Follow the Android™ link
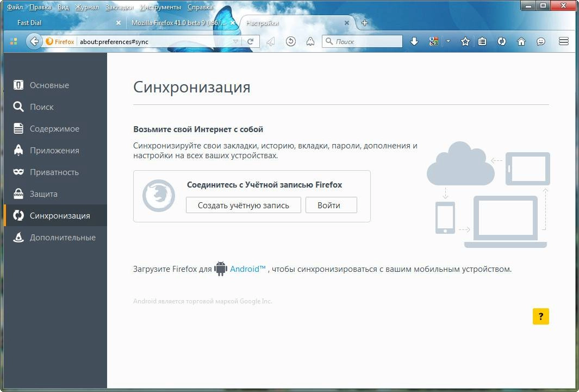579x392 pixels. click(x=248, y=269)
